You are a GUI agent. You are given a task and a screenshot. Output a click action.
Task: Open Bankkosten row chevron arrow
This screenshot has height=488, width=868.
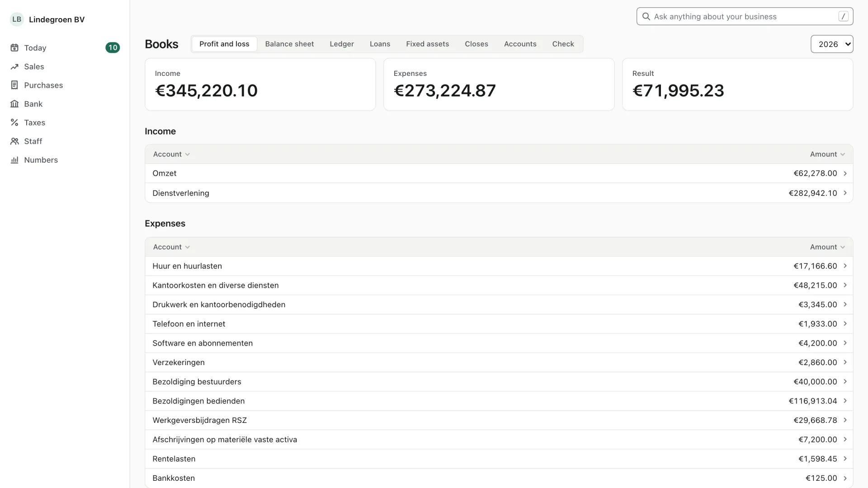(845, 478)
